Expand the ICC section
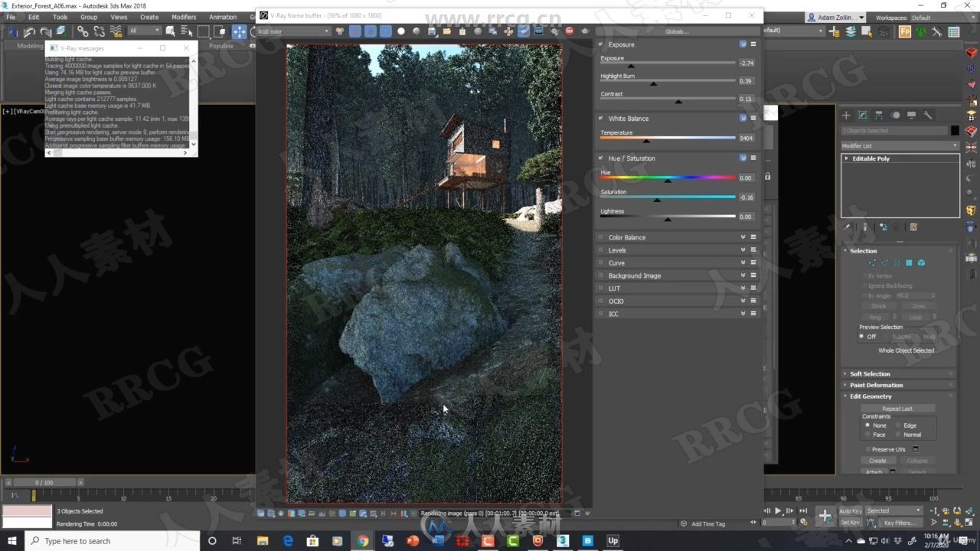The image size is (980, 551). pos(743,314)
